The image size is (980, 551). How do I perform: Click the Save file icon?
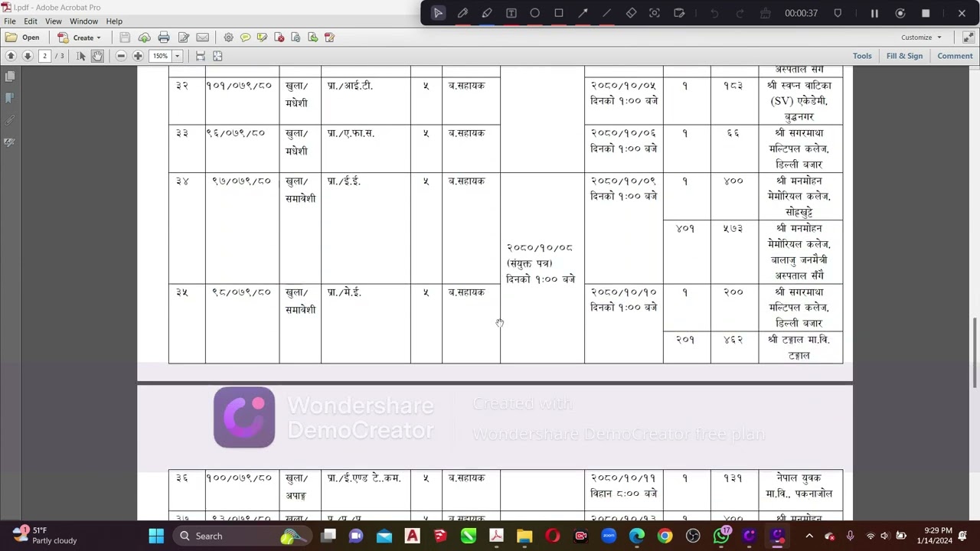125,37
